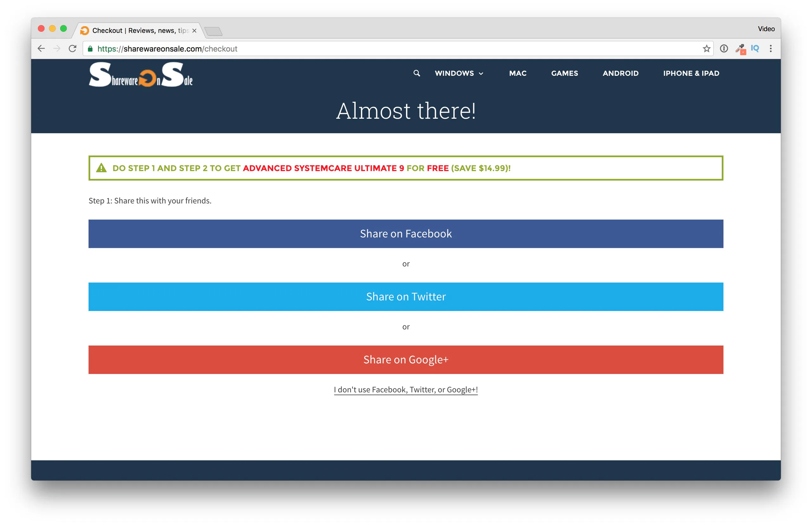Open the circular info extension icon
This screenshot has height=525, width=812.
tap(724, 49)
